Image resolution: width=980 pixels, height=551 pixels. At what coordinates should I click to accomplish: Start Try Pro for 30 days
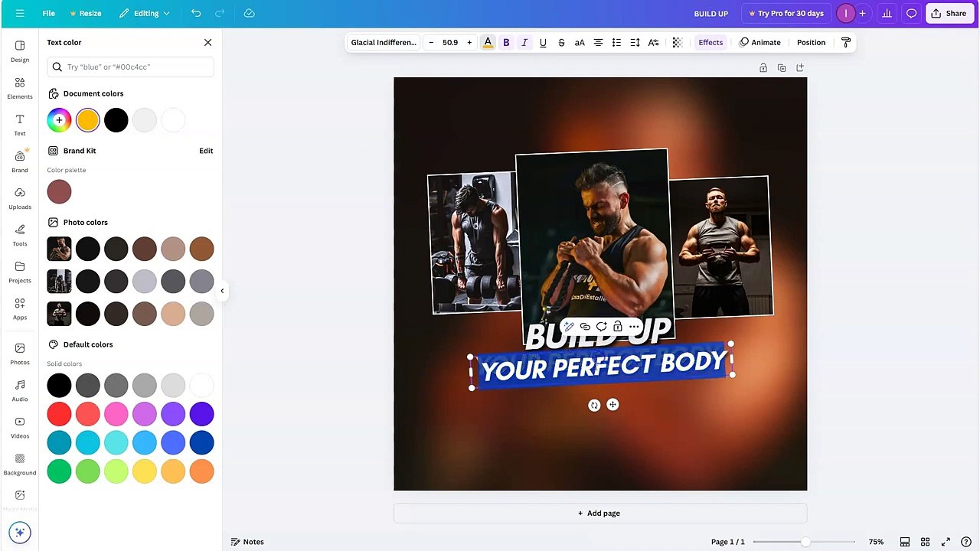click(786, 13)
